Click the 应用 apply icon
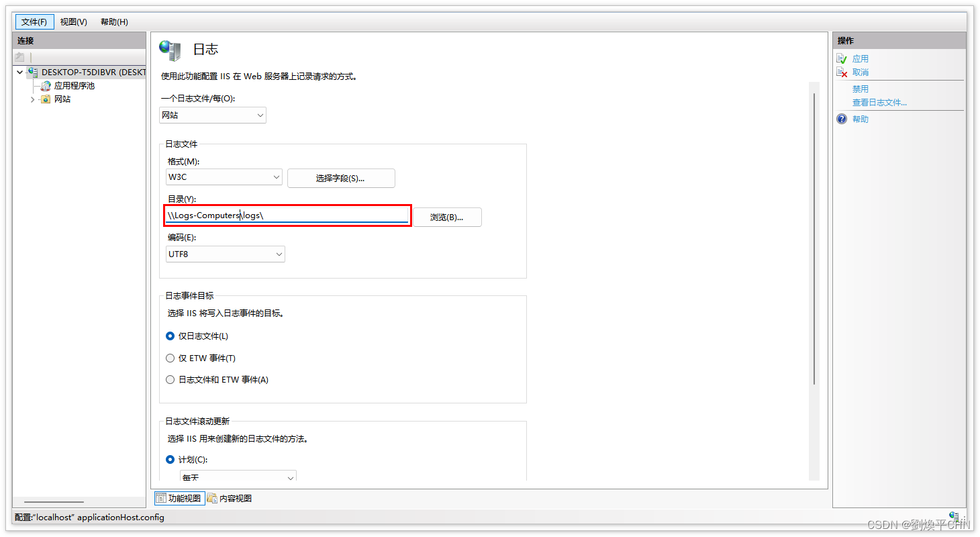The image size is (980, 537). 842,59
